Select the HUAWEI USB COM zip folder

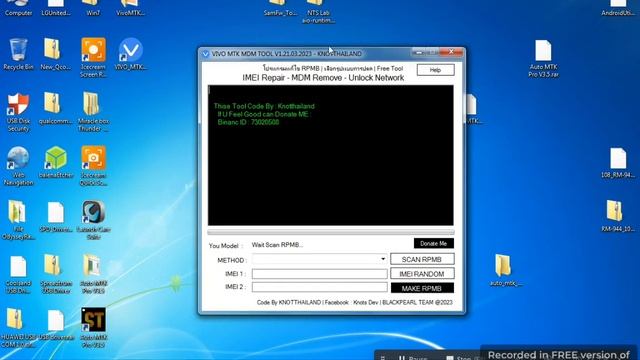click(x=15, y=319)
